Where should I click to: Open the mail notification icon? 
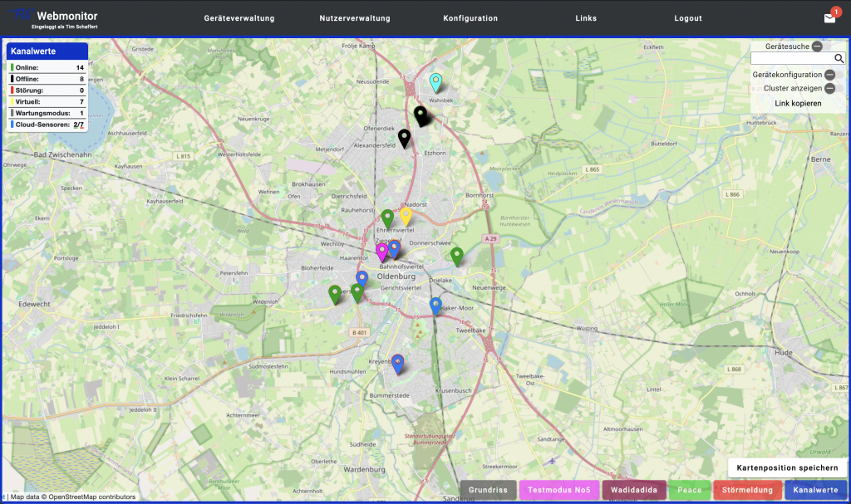829,17
